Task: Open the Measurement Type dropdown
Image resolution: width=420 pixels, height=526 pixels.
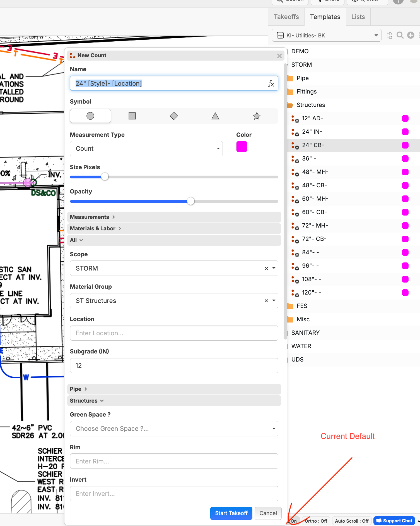Action: 146,149
